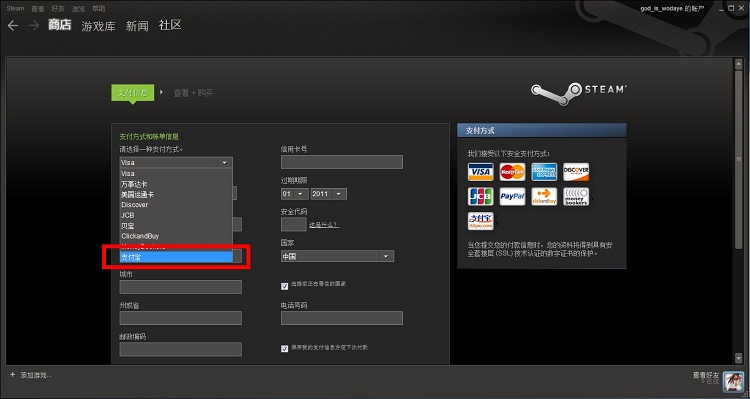Screen dimensions: 750x399
Task: Click the American Express logo
Action: pyautogui.click(x=544, y=172)
